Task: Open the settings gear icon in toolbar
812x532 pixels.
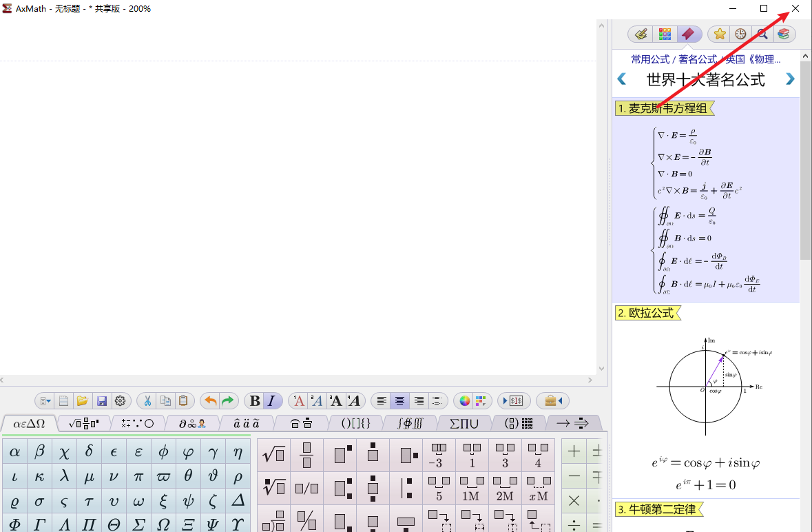Action: [121, 401]
